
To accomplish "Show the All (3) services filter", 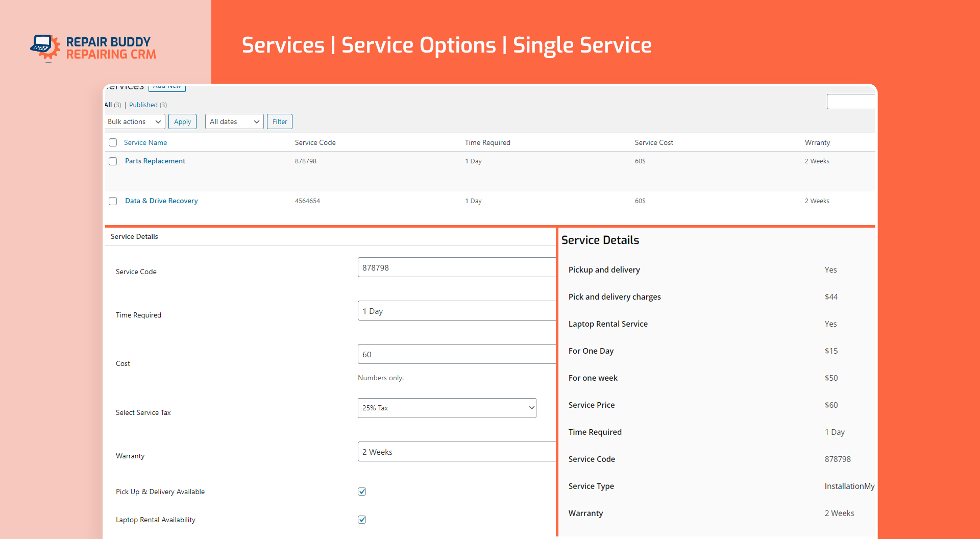I will [113, 105].
